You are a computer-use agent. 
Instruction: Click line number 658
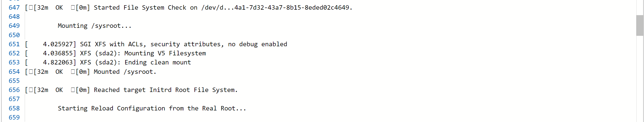click(x=14, y=108)
